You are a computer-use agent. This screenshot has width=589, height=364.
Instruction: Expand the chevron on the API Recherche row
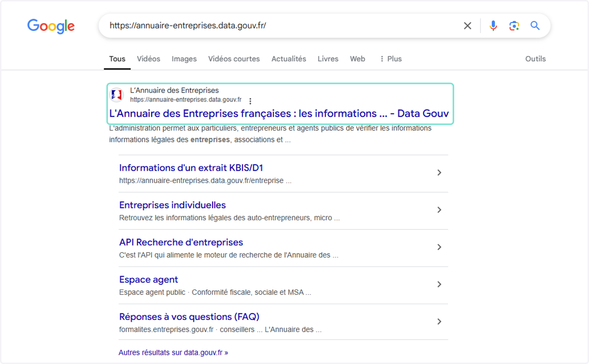tap(439, 247)
